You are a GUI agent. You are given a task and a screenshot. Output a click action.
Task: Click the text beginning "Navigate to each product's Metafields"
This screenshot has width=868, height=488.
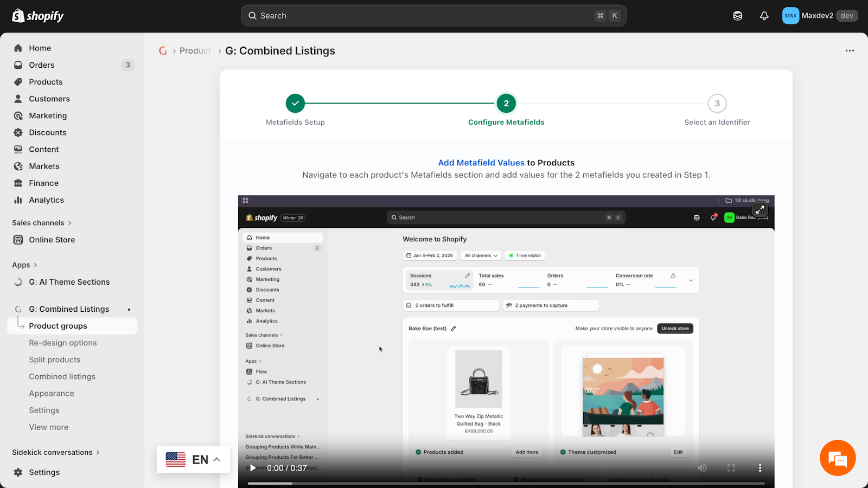[506, 175]
